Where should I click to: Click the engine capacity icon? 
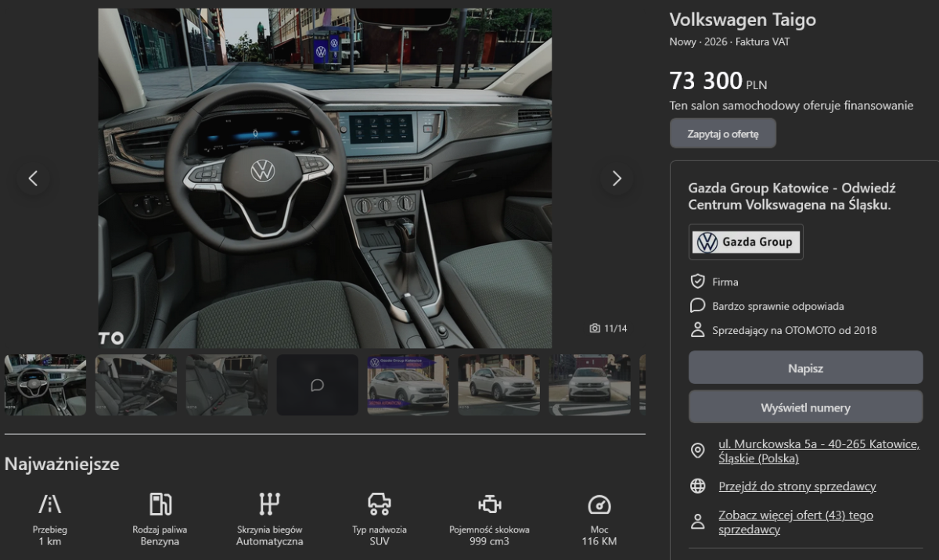tap(489, 504)
